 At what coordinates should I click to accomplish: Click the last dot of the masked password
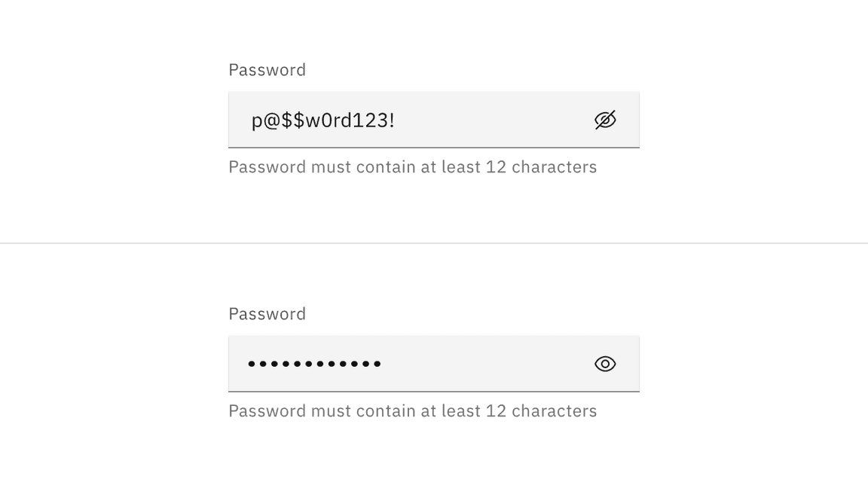click(377, 364)
